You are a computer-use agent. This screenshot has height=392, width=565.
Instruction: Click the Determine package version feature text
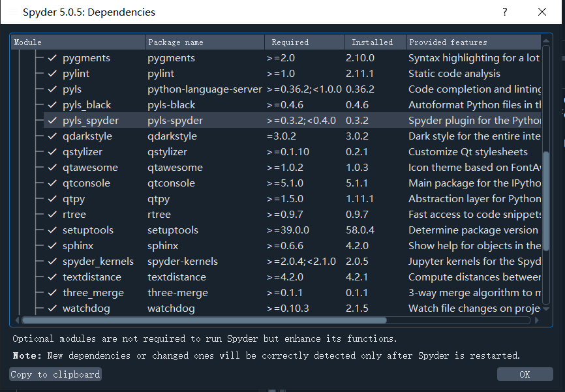coord(473,230)
